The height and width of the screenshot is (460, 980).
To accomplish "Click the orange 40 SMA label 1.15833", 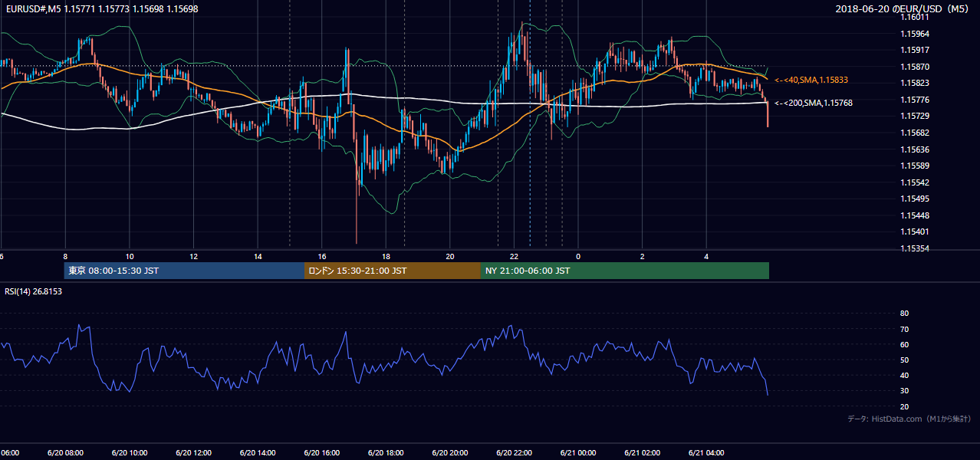I will (811, 80).
